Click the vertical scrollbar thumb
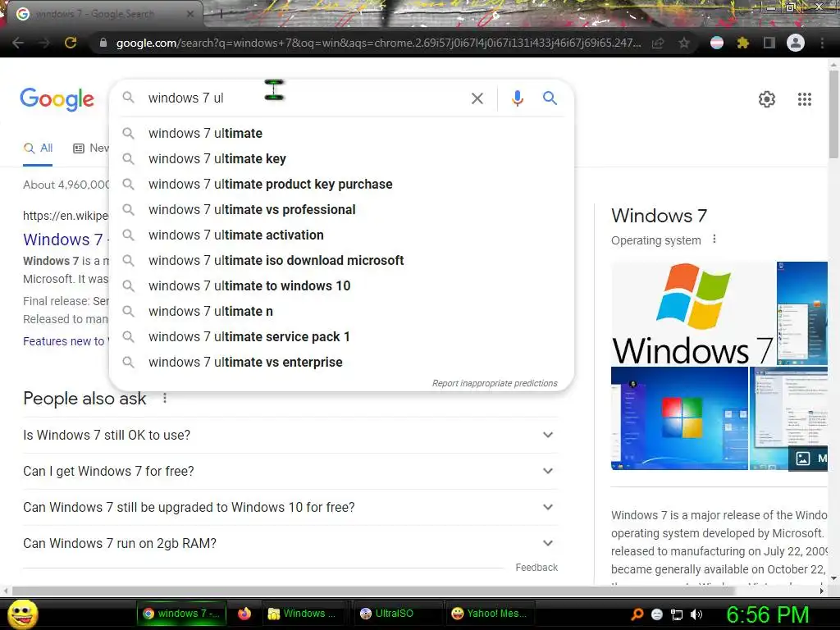 (833, 112)
